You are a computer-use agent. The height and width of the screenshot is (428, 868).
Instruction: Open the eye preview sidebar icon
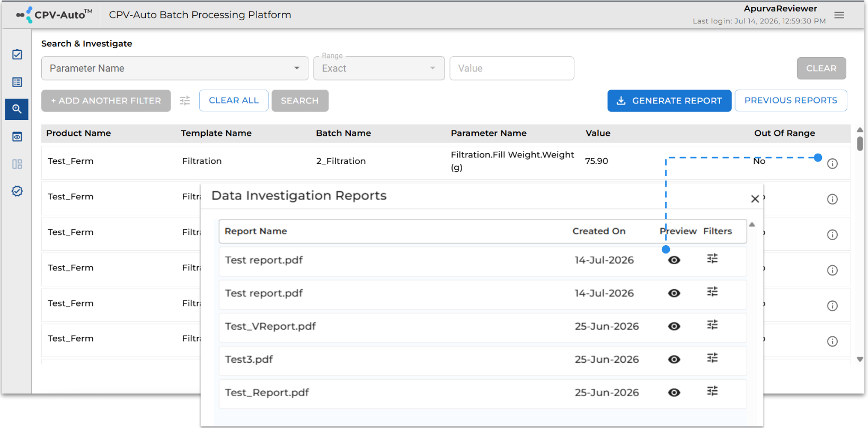point(17,137)
